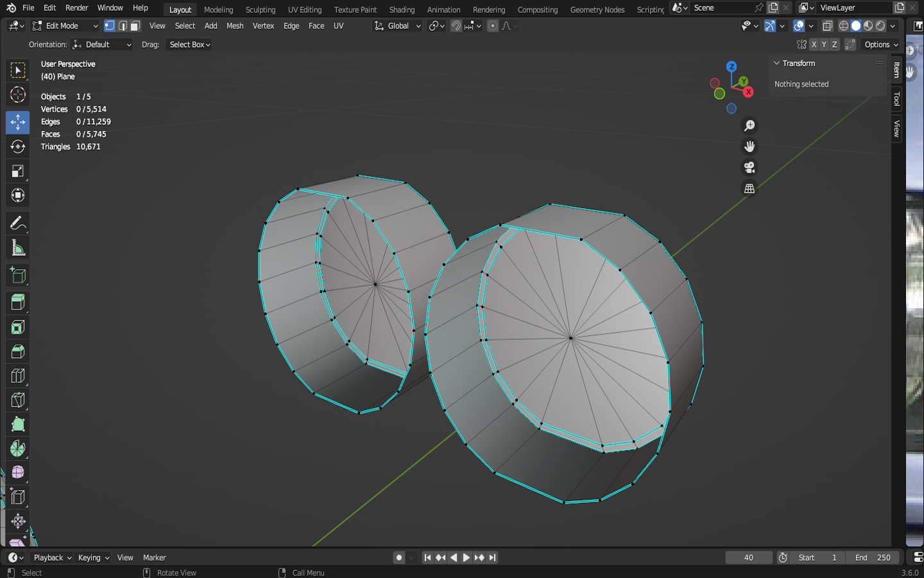Click the blue Z axis on navigation gizmo

point(731,67)
